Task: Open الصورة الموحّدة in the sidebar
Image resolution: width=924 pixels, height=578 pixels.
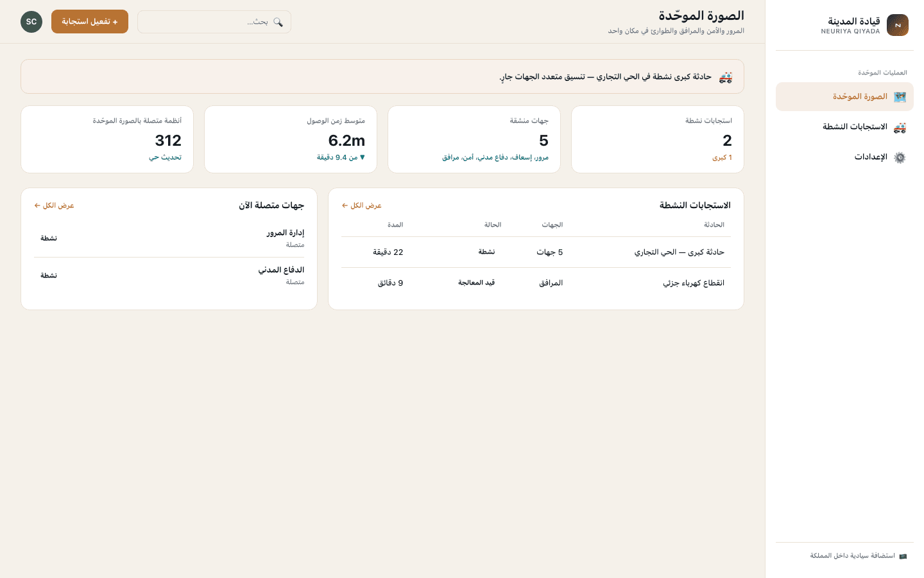Action: coord(844,97)
